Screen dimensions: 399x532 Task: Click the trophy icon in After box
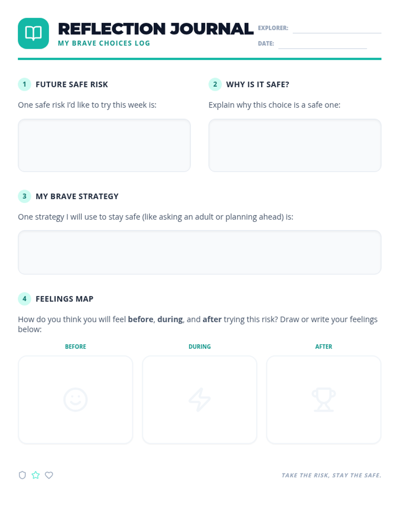point(324,399)
